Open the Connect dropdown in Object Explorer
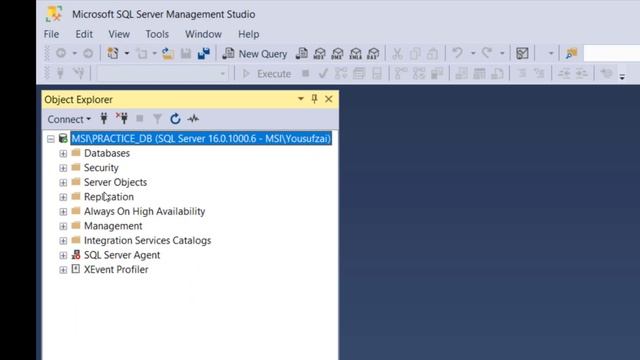Screen dimensions: 640x360 tap(69, 119)
